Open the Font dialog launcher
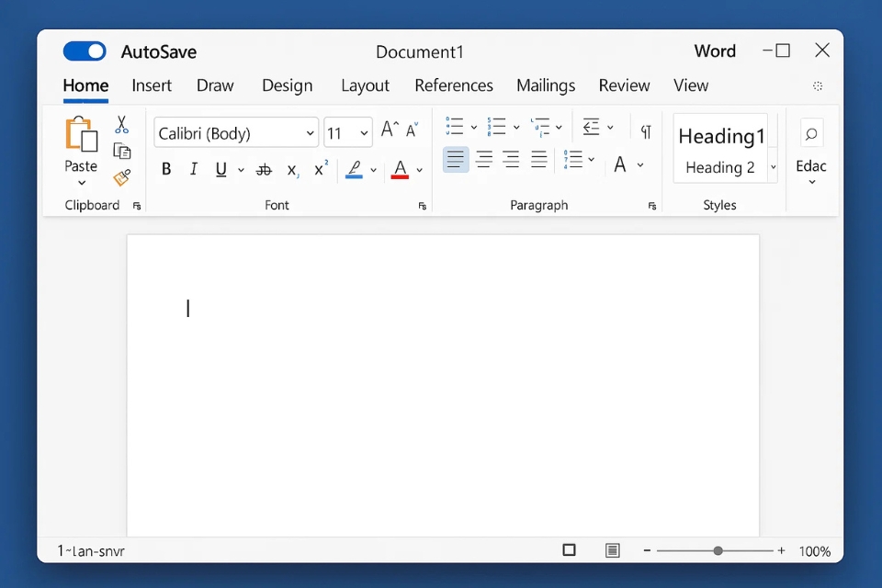This screenshot has width=882, height=588. pyautogui.click(x=422, y=206)
